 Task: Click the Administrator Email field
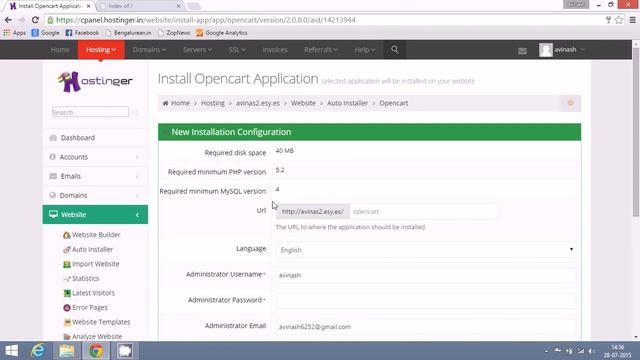(x=426, y=327)
